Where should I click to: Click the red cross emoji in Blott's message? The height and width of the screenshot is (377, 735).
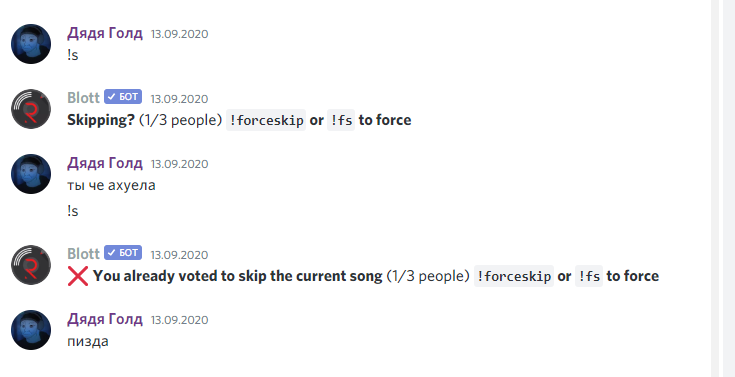[x=78, y=276]
